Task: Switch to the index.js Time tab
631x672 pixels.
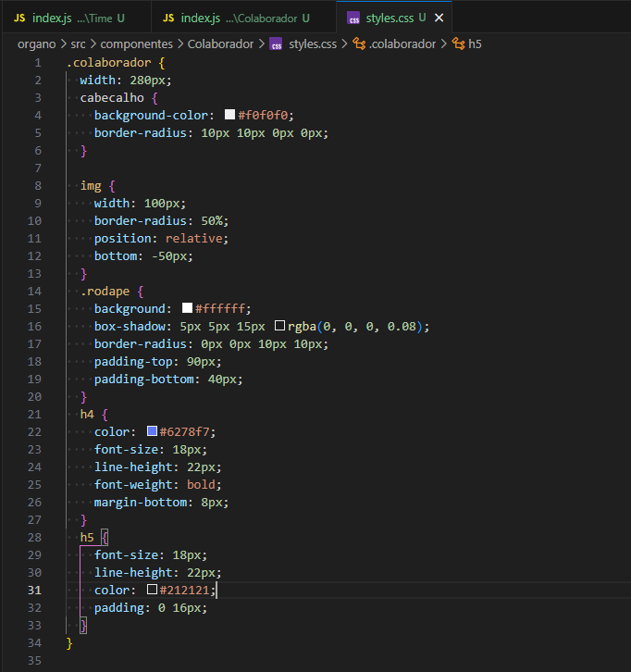Action: tap(69, 19)
